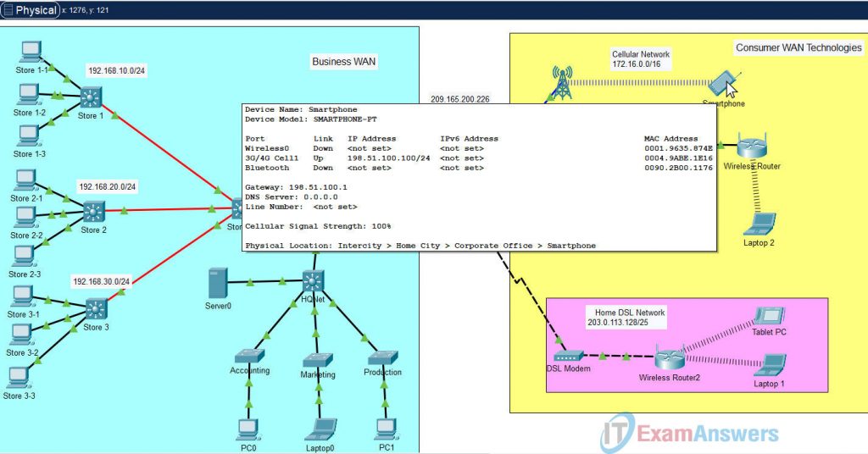Click the Physical Location path line

[420, 246]
